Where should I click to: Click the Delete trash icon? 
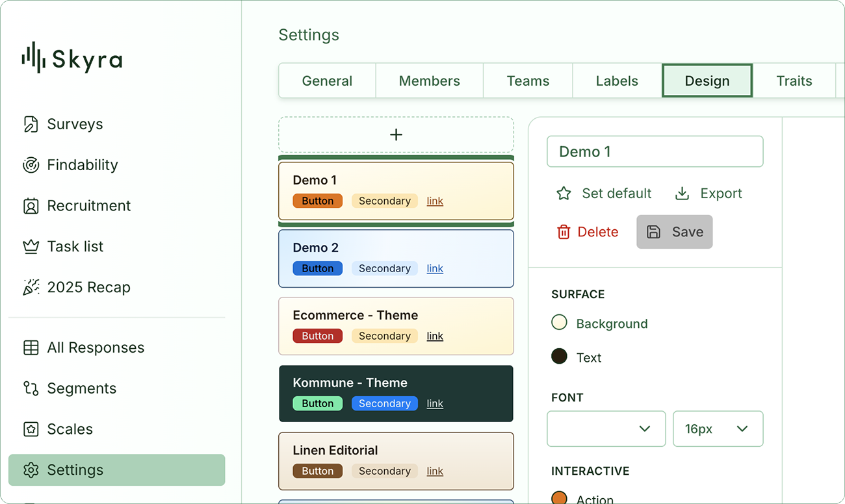(x=564, y=232)
